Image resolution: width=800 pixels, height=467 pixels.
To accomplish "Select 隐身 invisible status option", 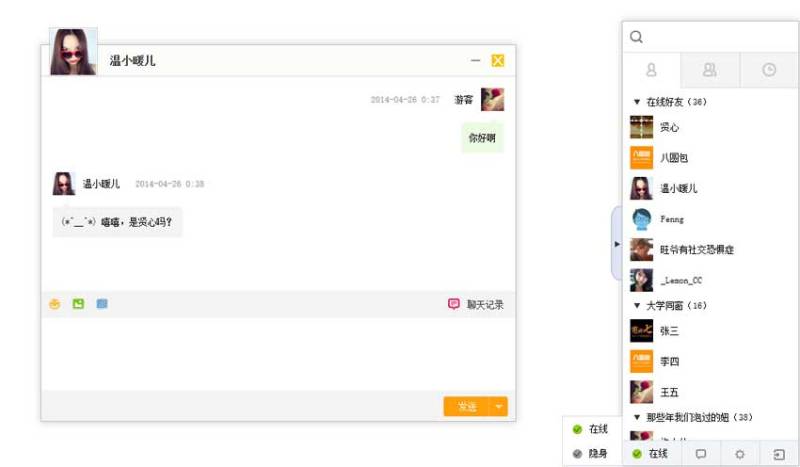I will [x=591, y=453].
